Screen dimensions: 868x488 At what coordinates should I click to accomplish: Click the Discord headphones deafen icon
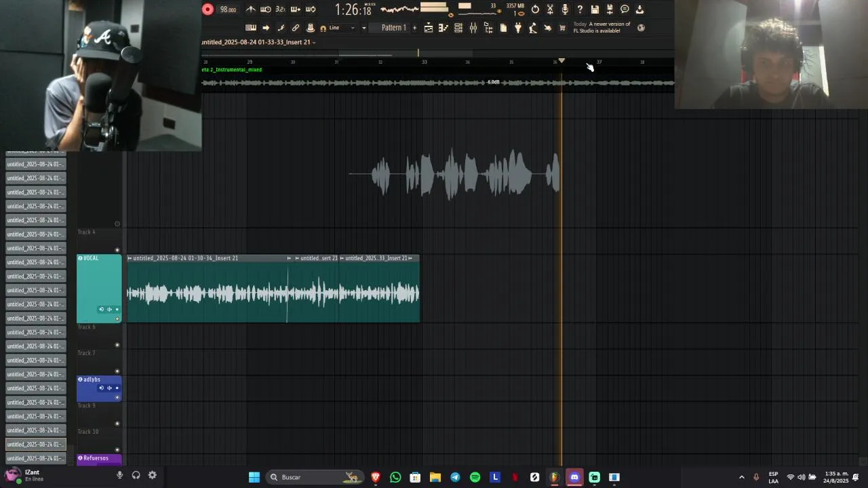point(136,476)
